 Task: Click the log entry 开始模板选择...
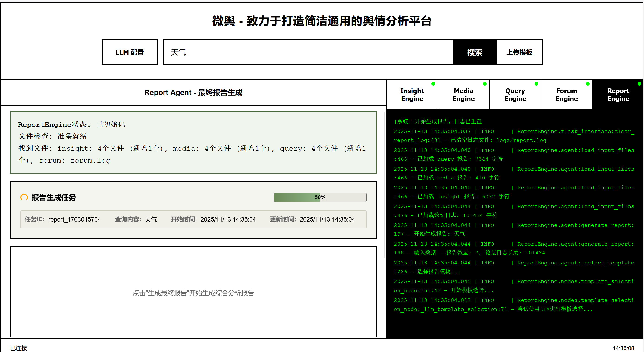click(x=514, y=286)
